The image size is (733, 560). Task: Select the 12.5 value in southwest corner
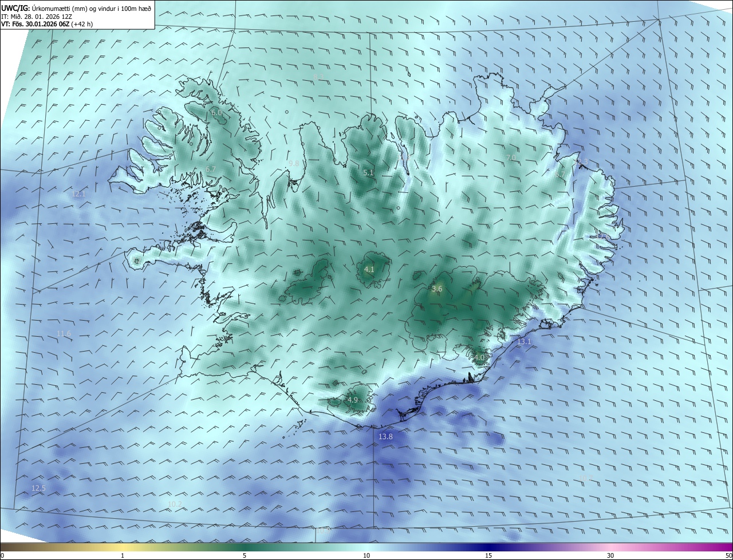(38, 488)
